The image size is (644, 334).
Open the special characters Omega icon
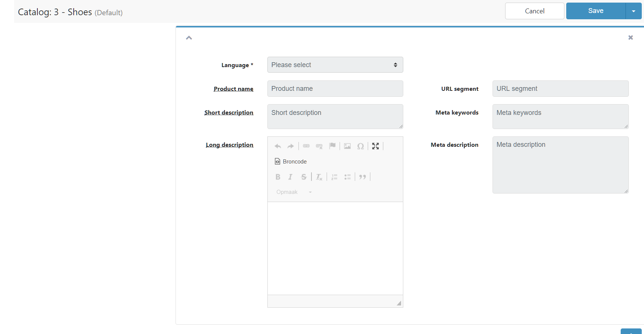click(x=360, y=146)
